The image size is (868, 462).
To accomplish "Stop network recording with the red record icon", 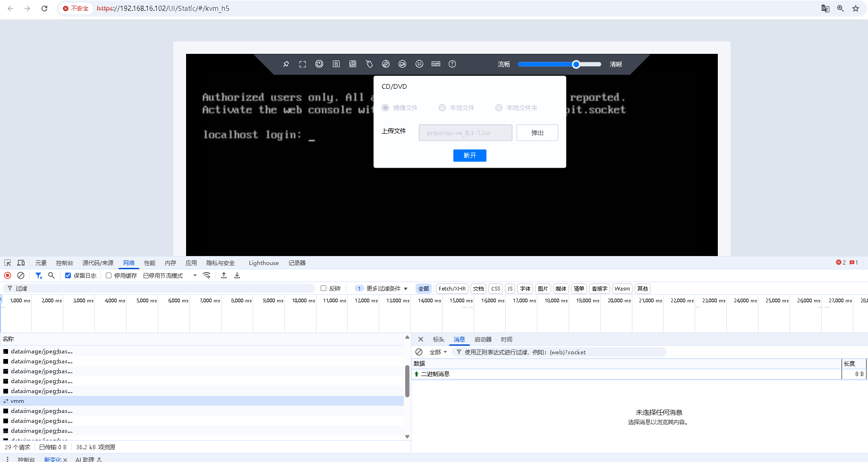I will (x=7, y=275).
